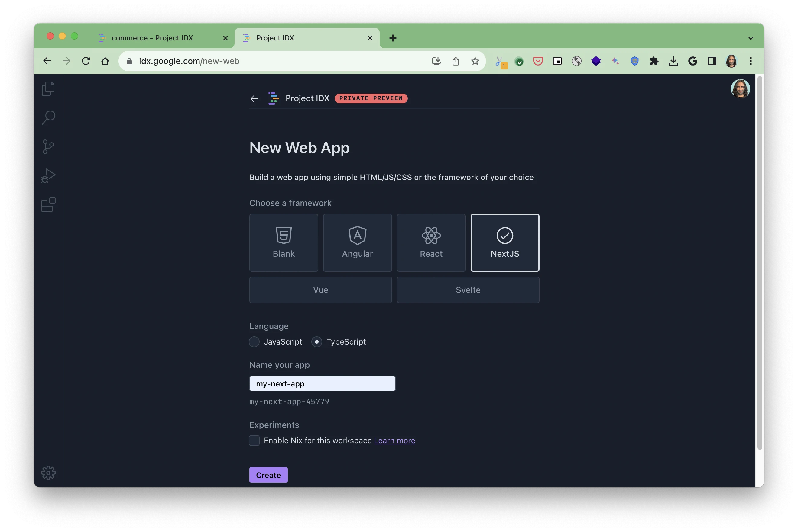Open the Source Control branch icon
Image resolution: width=798 pixels, height=532 pixels.
click(x=48, y=146)
